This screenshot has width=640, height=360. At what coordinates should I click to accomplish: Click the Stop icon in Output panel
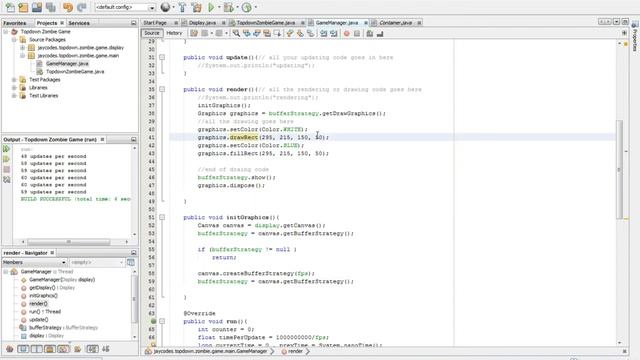pyautogui.click(x=7, y=169)
